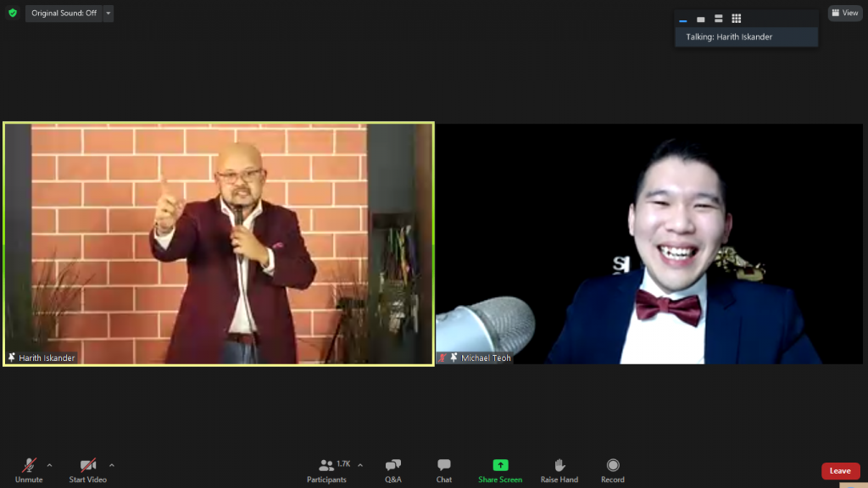Open the Chat window
This screenshot has height=488, width=868.
[x=444, y=470]
